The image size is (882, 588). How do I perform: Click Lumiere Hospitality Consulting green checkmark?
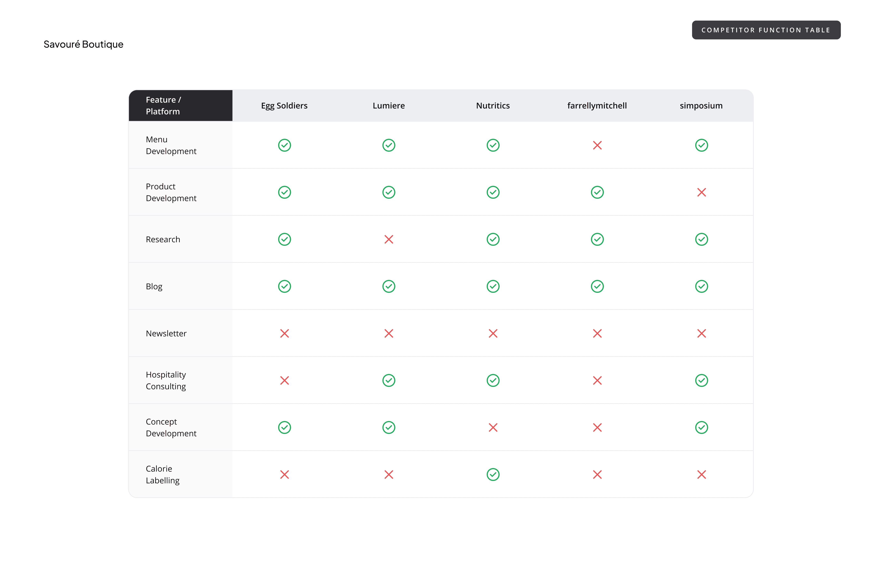388,380
